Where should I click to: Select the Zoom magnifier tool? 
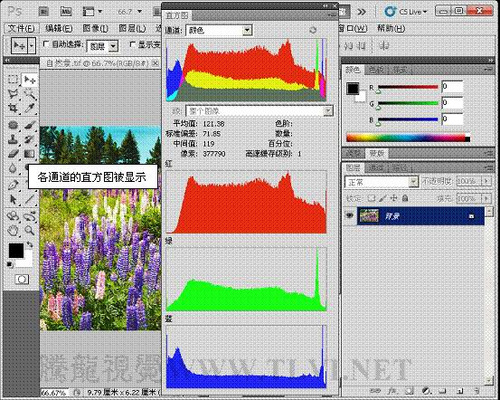30,230
